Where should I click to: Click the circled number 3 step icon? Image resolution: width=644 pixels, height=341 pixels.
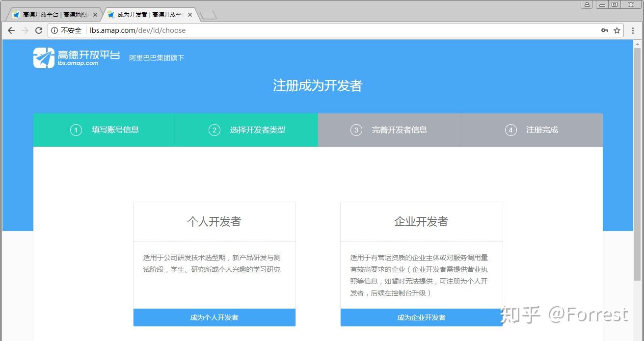pos(356,130)
